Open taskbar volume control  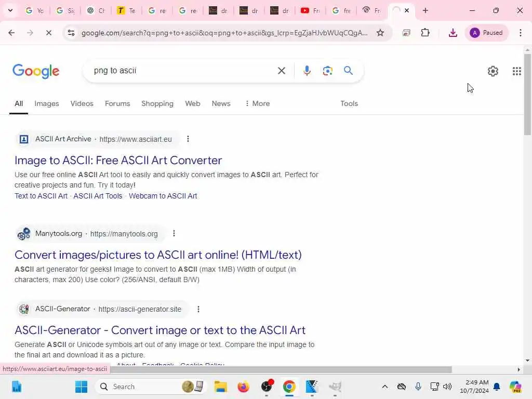tap(447, 387)
